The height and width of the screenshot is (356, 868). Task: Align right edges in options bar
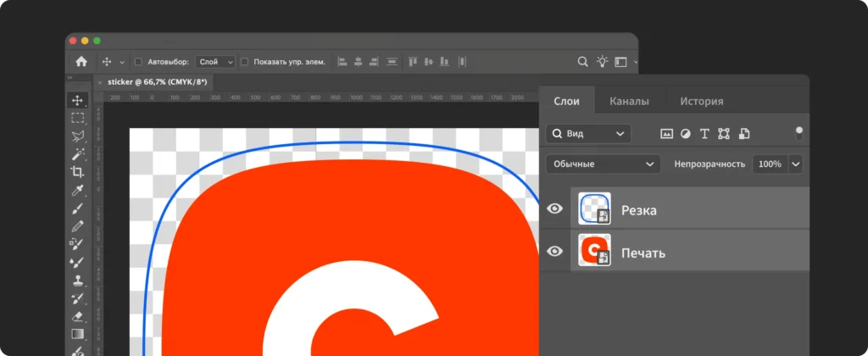(374, 62)
